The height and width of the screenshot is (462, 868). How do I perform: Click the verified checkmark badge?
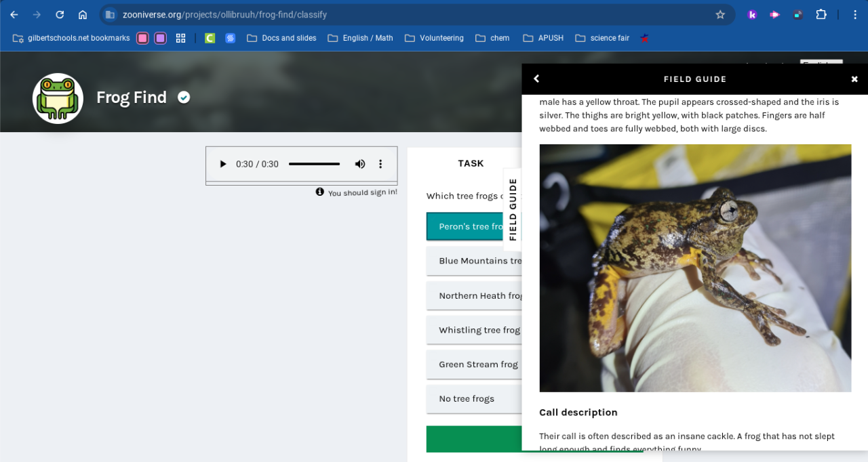(x=184, y=98)
